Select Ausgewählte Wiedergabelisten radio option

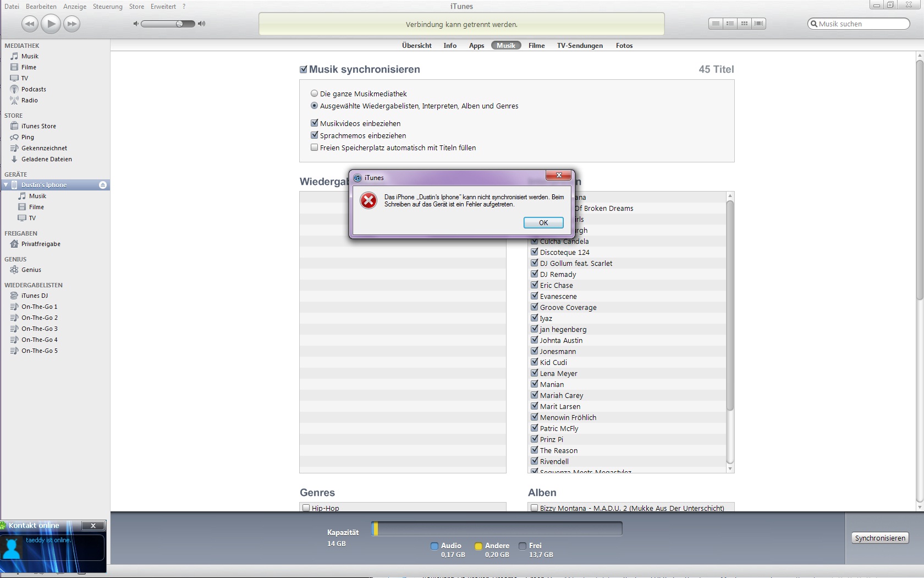tap(314, 106)
